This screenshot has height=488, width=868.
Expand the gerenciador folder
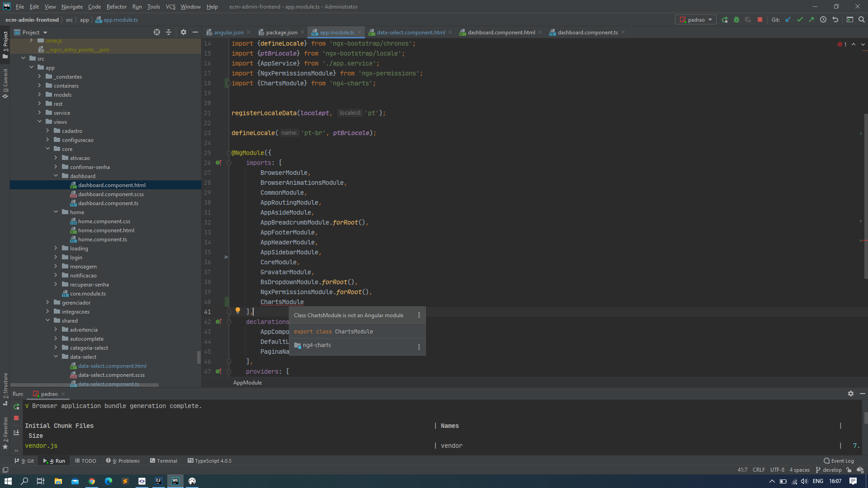coord(47,302)
